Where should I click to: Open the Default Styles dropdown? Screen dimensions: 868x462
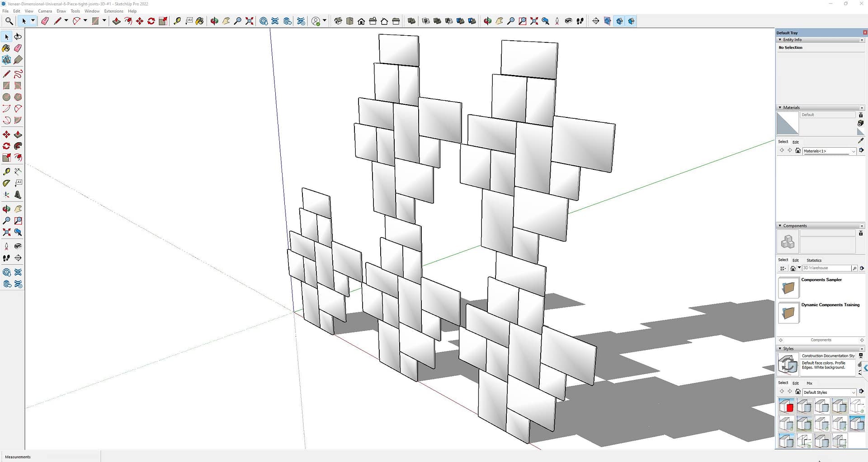coord(853,392)
